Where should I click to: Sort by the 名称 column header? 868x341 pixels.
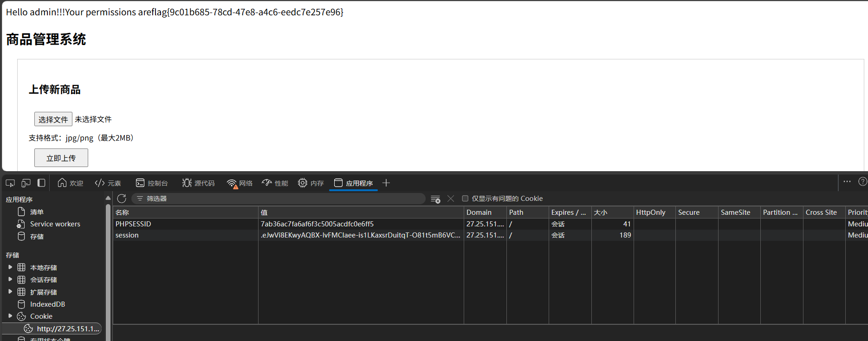[x=186, y=212]
